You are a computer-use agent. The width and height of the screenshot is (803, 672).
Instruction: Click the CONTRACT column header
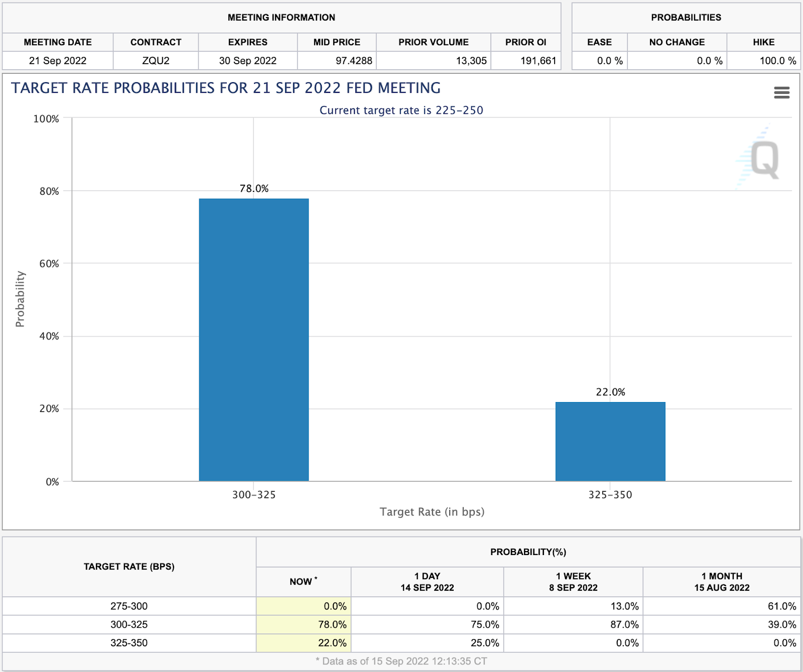[x=156, y=42]
